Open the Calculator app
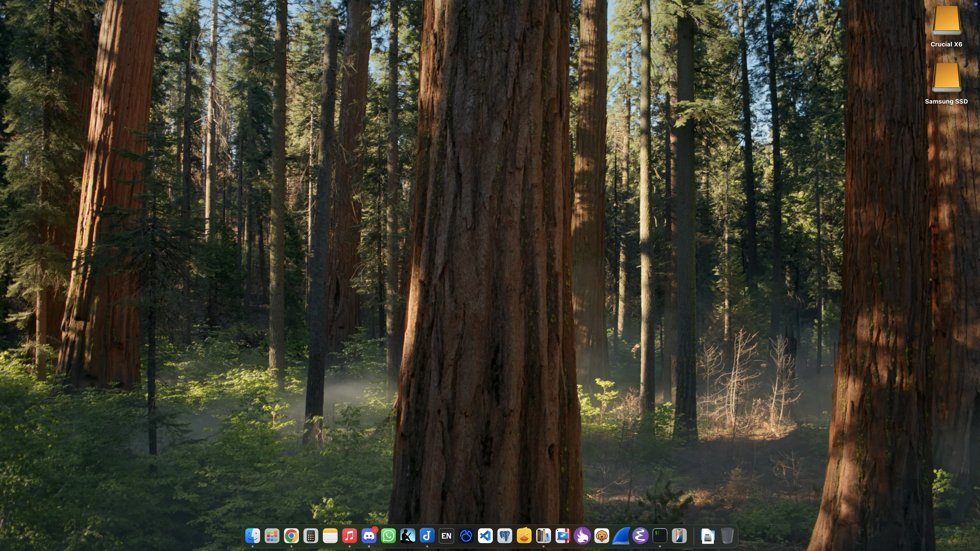The image size is (980, 551). [311, 536]
